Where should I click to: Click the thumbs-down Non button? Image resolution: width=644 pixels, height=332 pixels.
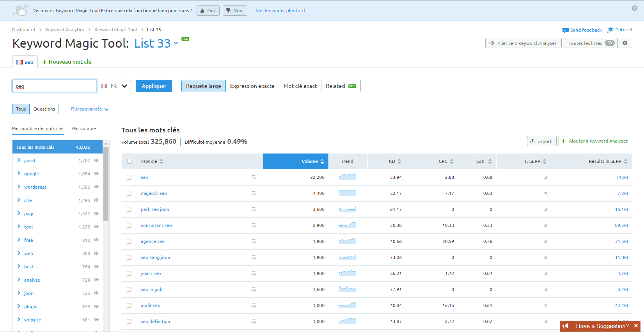234,11
